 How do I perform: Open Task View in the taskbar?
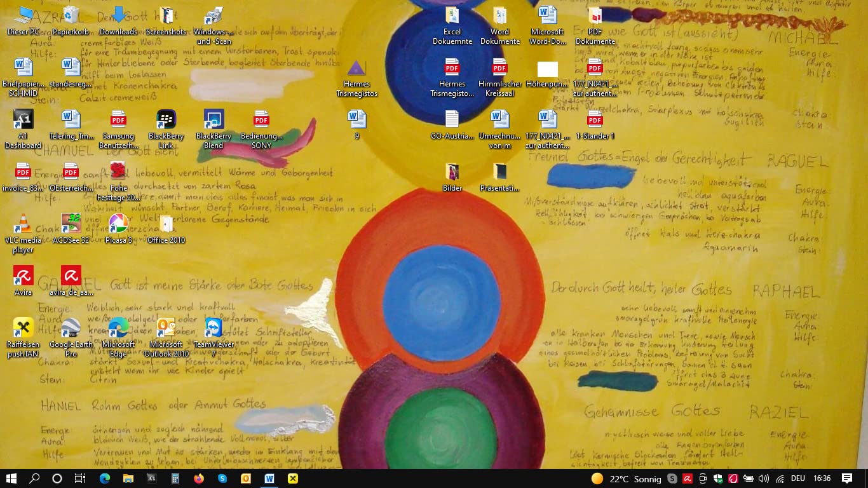coord(79,478)
